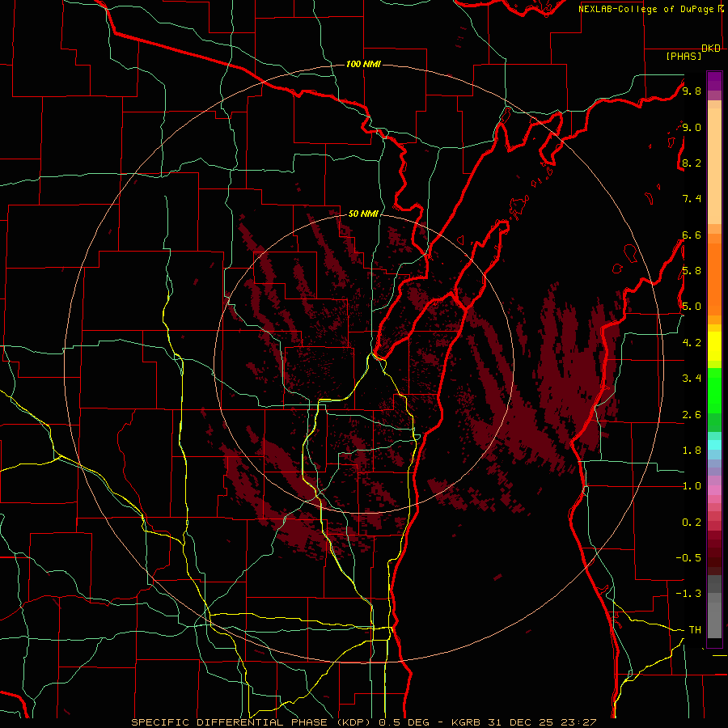The height and width of the screenshot is (728, 728).
Task: Click the -0.5 value on the color scale
Action: (688, 558)
